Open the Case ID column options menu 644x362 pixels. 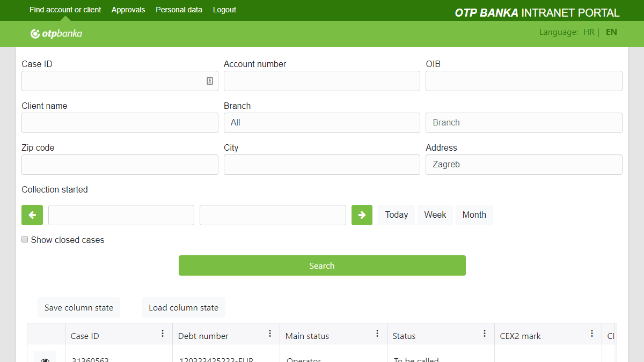(x=163, y=334)
